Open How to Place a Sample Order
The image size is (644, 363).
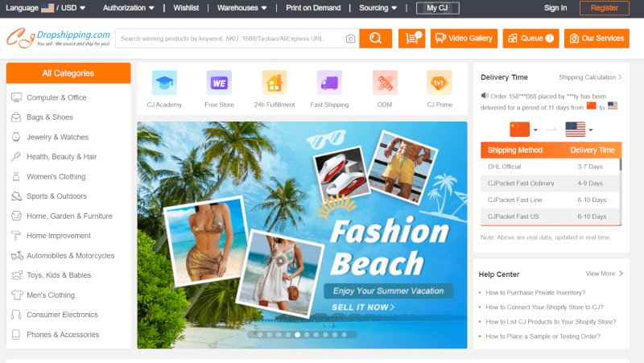(x=543, y=336)
